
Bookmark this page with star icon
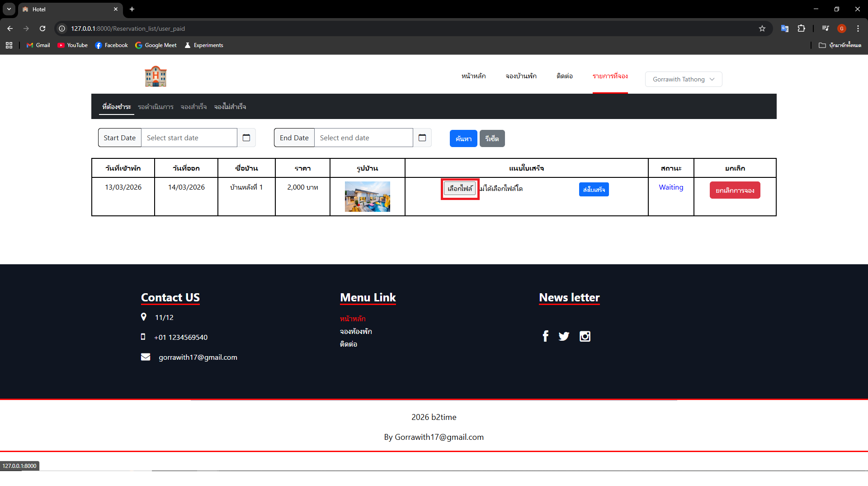762,29
